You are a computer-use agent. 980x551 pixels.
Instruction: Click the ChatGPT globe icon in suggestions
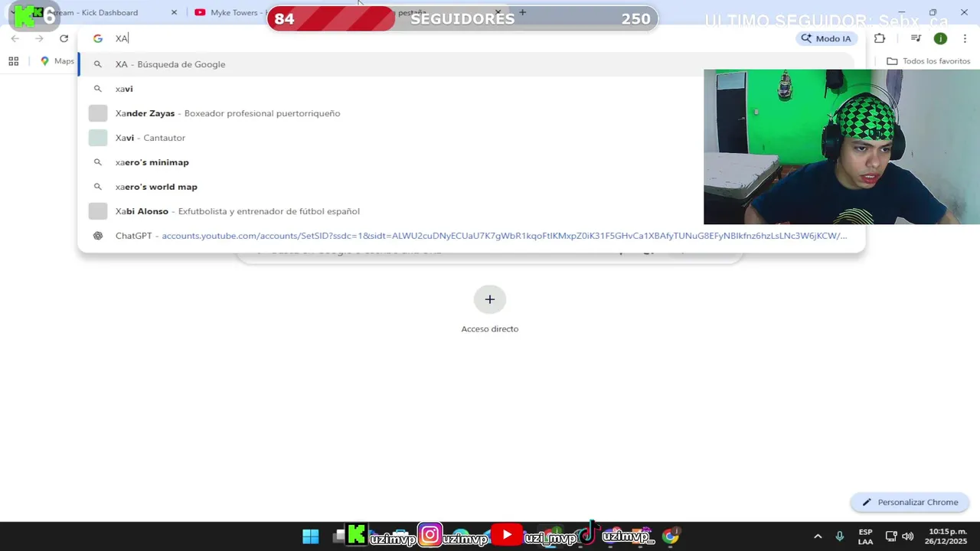97,236
